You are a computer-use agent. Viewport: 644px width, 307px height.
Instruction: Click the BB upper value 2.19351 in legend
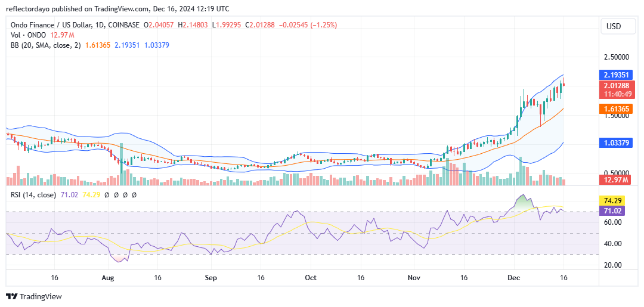(127, 45)
